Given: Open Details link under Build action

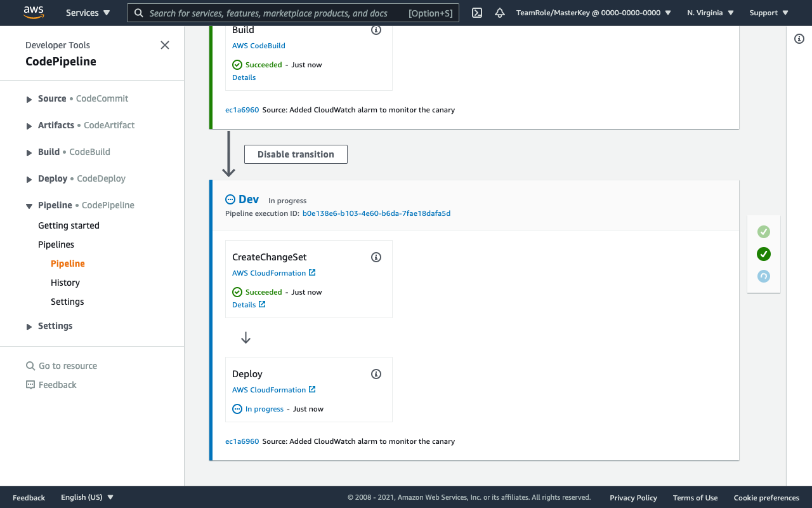Looking at the screenshot, I should tap(244, 77).
